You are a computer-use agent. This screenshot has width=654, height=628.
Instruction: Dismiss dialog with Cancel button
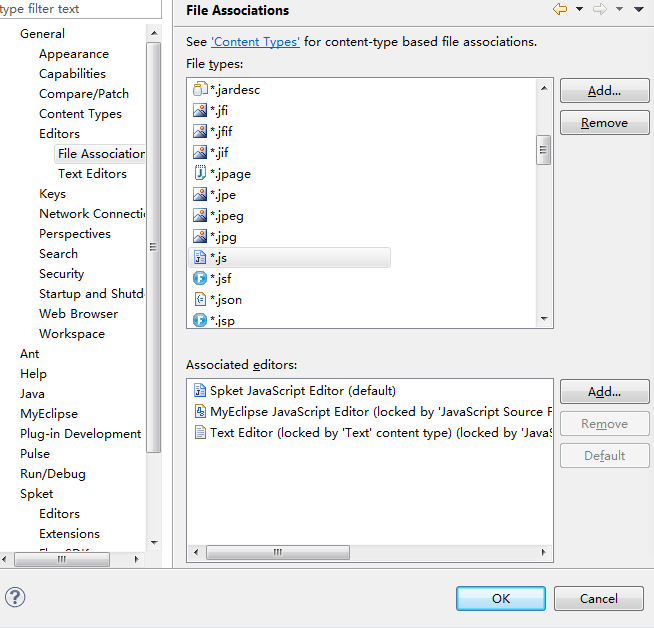[x=599, y=598]
